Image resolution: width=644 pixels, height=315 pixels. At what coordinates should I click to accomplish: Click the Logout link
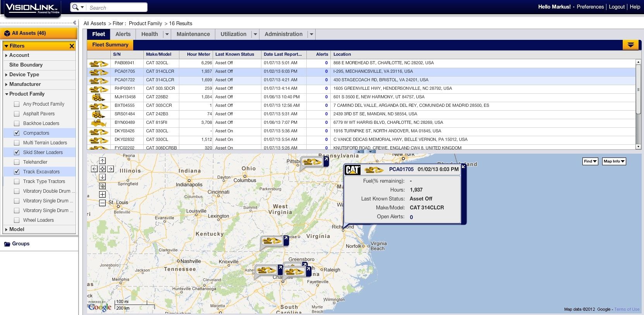point(617,7)
